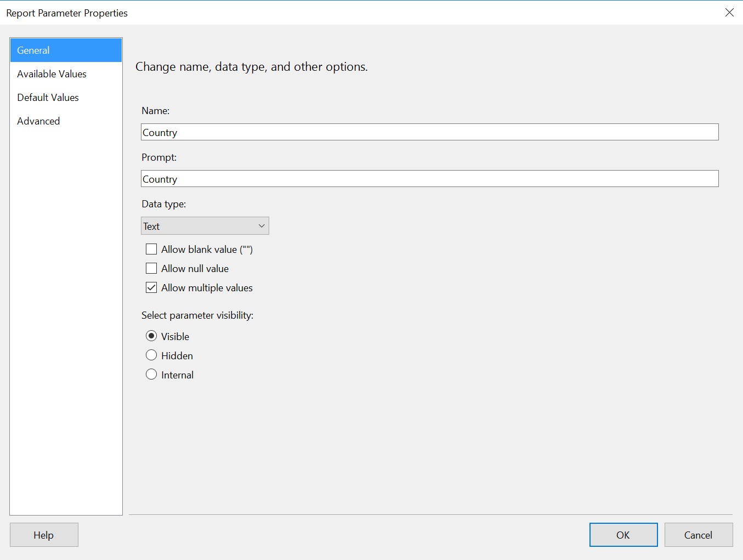Select the Internal radio button
This screenshot has width=743, height=560.
pyautogui.click(x=151, y=375)
